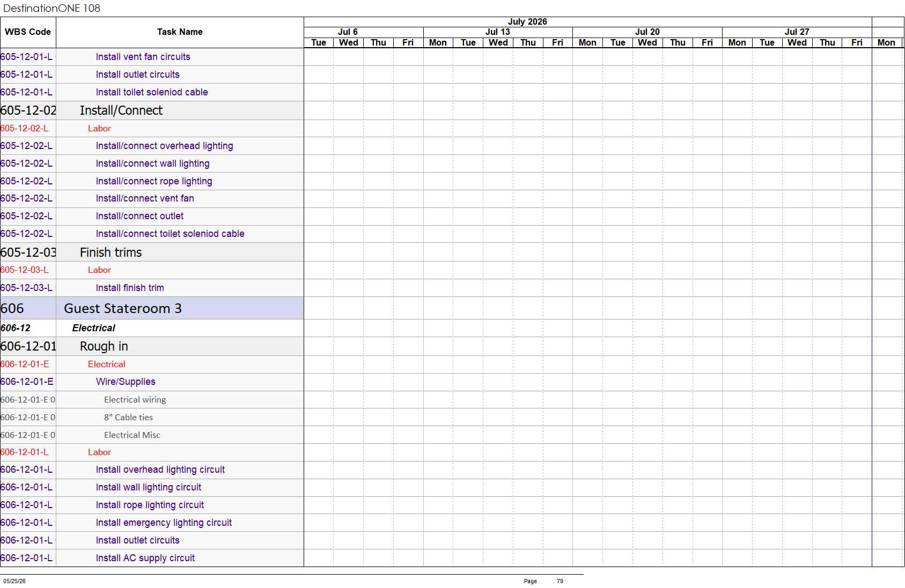Click Install/connect wall lighting task
The width and height of the screenshot is (905, 588).
(x=152, y=163)
